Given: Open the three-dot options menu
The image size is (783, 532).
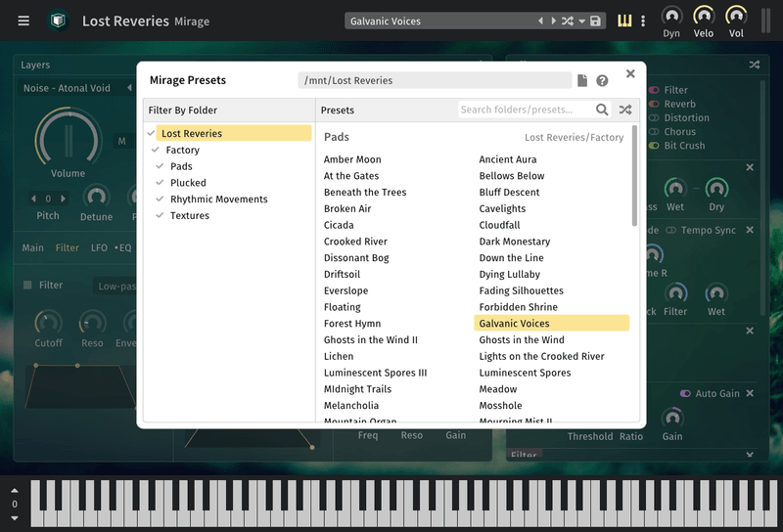Looking at the screenshot, I should (643, 21).
